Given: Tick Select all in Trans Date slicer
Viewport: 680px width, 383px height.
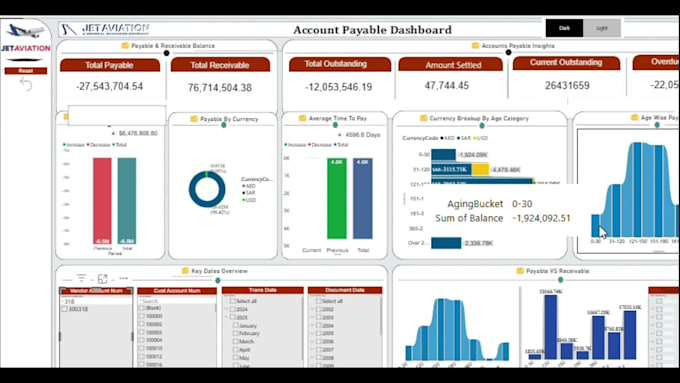Looking at the screenshot, I should point(233,301).
